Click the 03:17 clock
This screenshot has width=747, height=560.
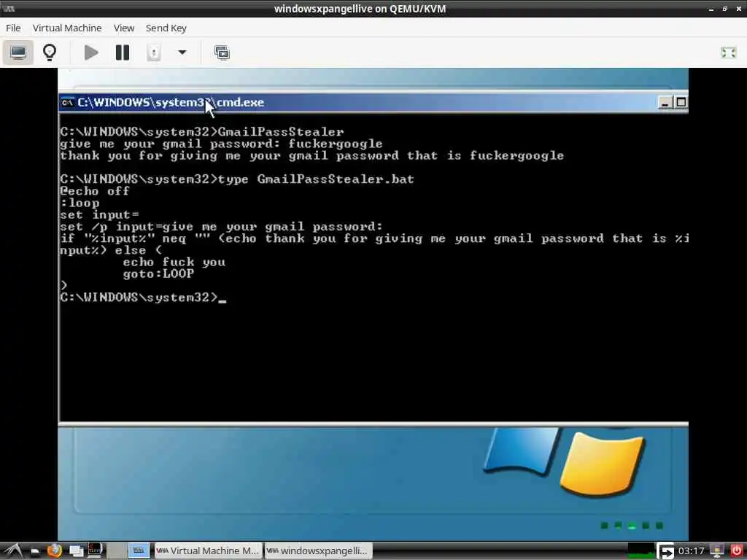click(x=691, y=551)
